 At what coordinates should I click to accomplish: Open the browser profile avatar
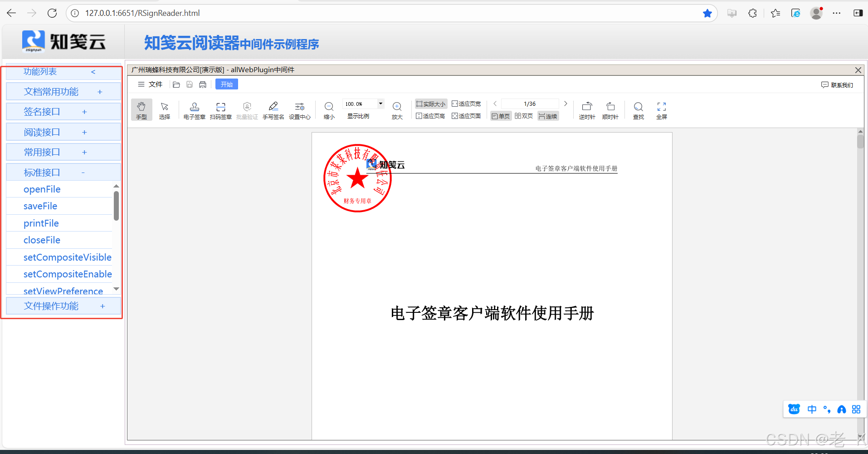click(816, 13)
